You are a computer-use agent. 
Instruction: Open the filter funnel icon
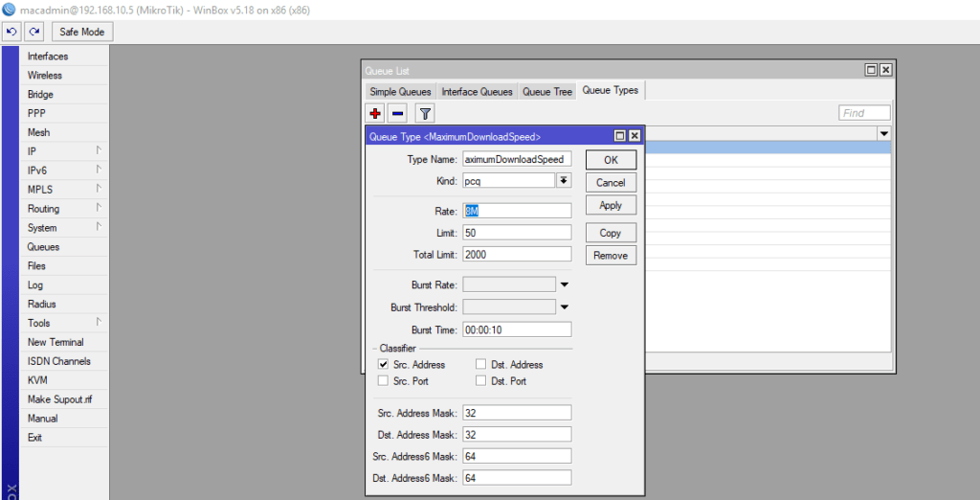click(425, 113)
